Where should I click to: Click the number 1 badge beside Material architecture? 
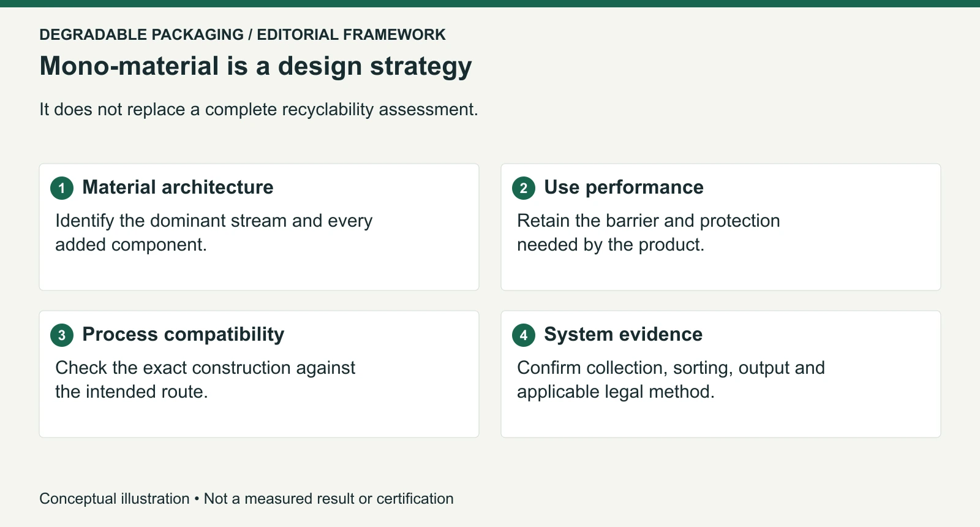pyautogui.click(x=62, y=188)
